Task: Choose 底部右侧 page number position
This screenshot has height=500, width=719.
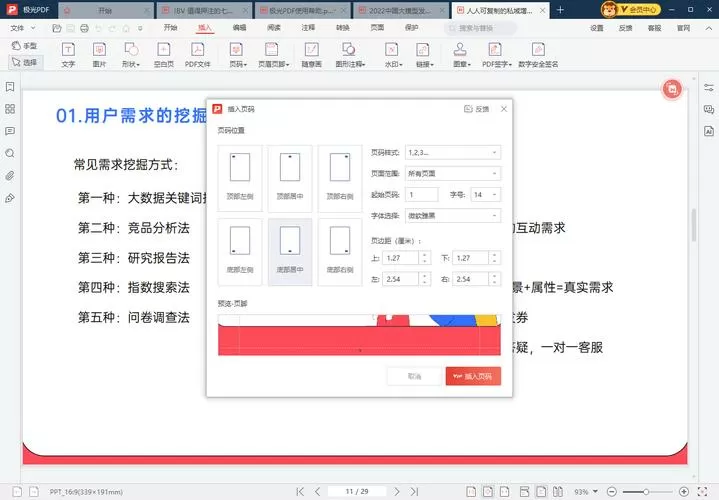Action: coord(340,252)
